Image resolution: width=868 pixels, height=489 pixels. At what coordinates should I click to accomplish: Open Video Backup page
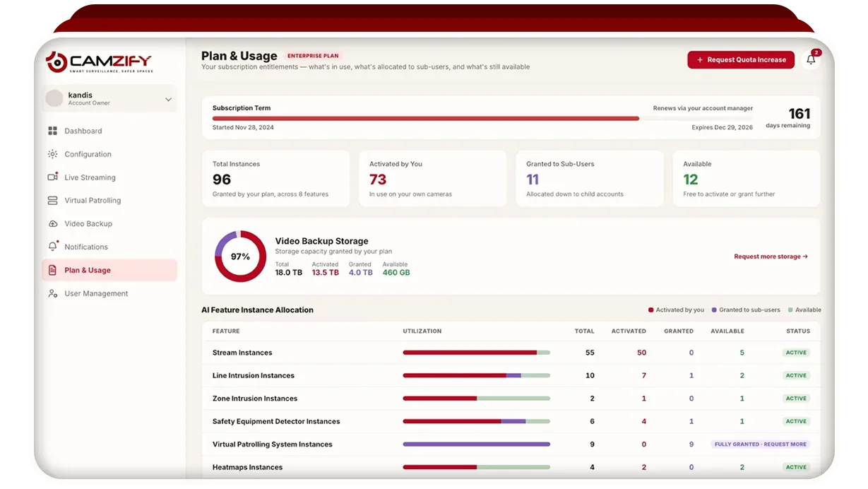109,224
